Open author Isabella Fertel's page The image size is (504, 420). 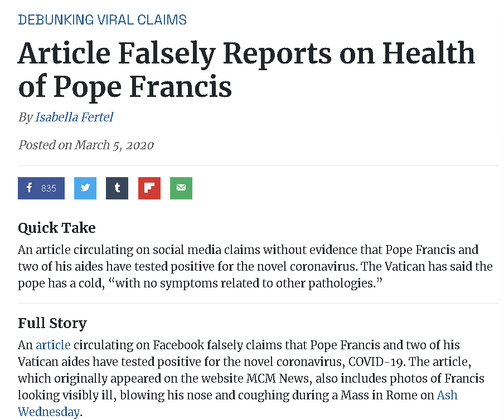pos(74,117)
